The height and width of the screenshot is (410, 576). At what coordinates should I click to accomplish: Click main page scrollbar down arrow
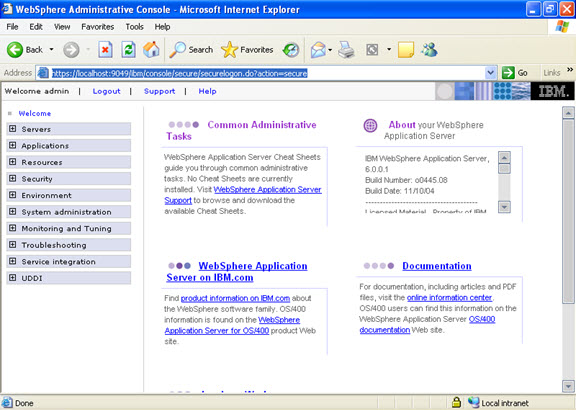(x=568, y=386)
